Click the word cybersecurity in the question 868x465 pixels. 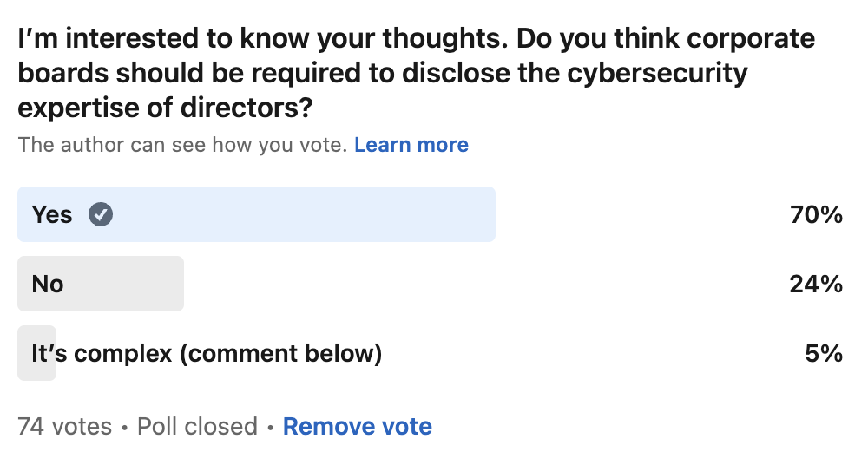tap(657, 73)
